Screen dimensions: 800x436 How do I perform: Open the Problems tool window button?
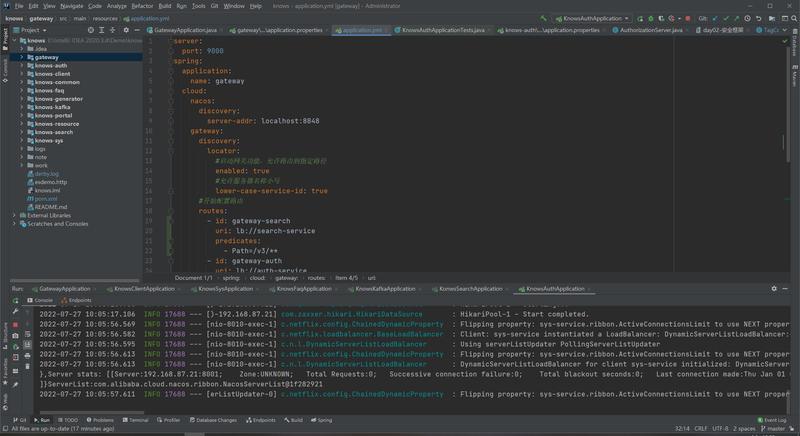[x=100, y=420]
